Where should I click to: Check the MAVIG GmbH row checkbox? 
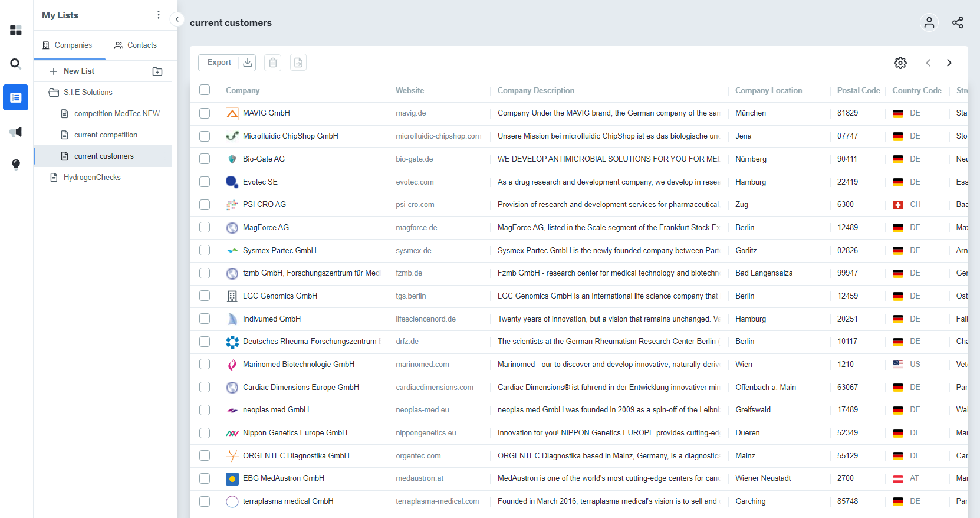point(205,113)
